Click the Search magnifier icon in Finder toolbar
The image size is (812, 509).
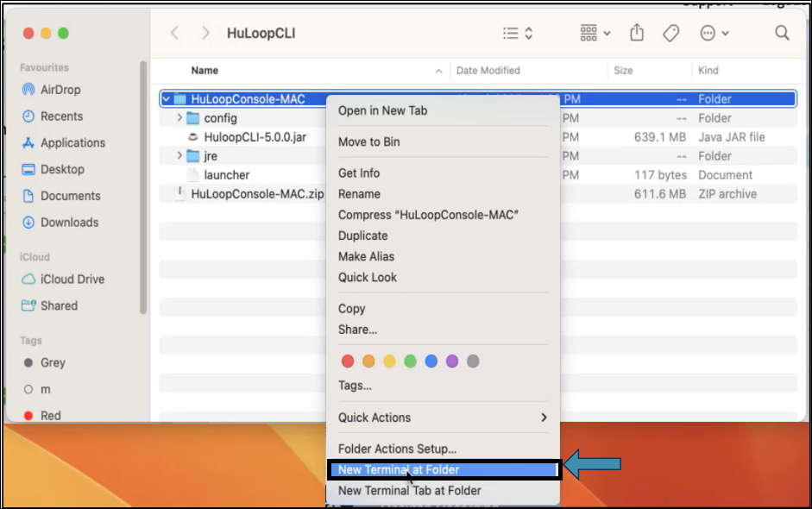pos(782,33)
